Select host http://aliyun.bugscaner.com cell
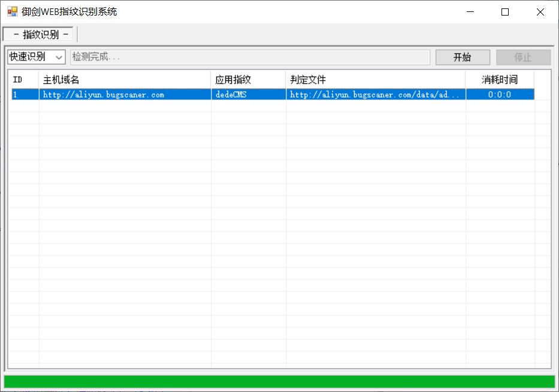This screenshot has height=392, width=559. tap(125, 95)
